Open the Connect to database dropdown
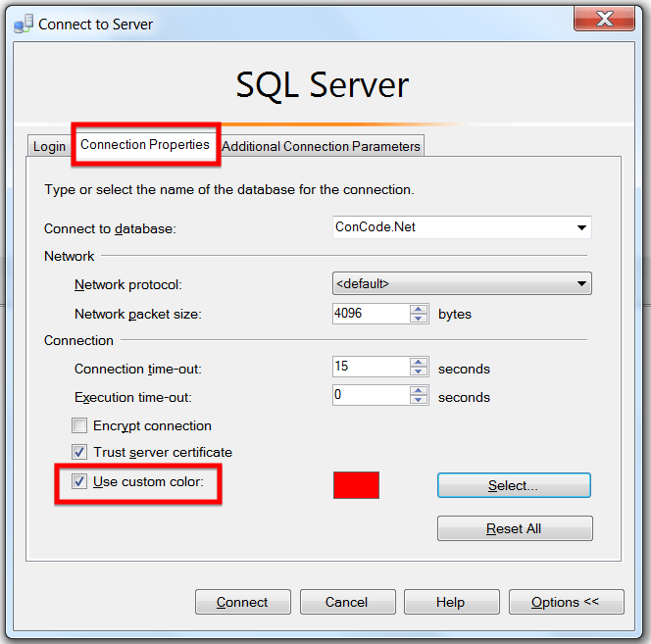The height and width of the screenshot is (644, 651). 582,227
